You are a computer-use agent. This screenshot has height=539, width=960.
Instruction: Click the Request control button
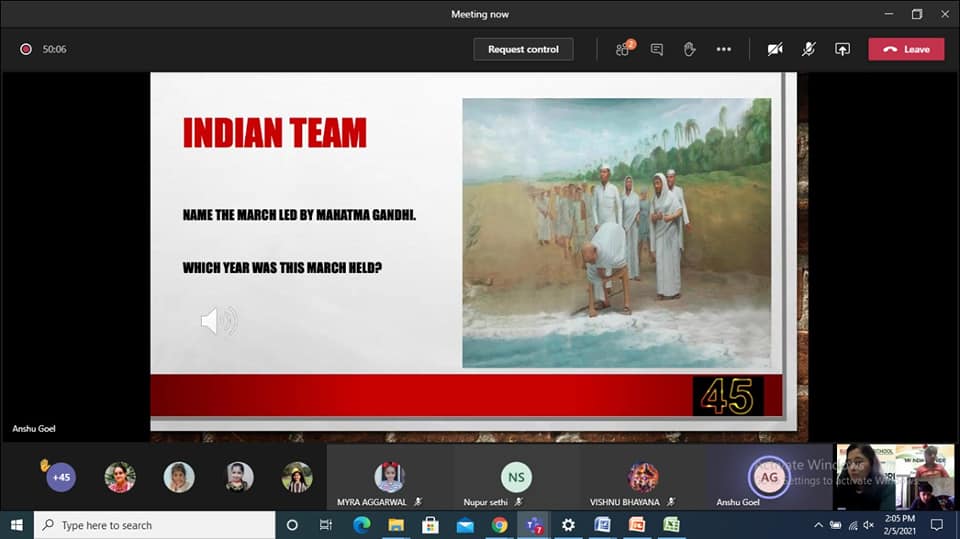(523, 49)
